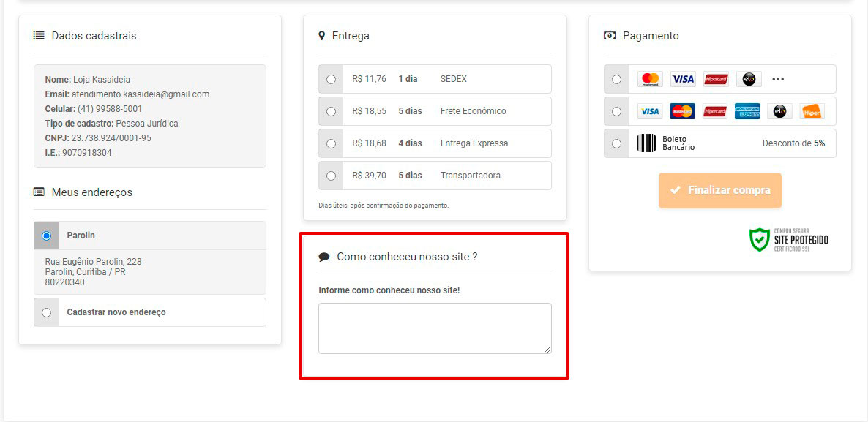Select Entrega Expressa shipping radio button
The width and height of the screenshot is (868, 422).
[332, 143]
